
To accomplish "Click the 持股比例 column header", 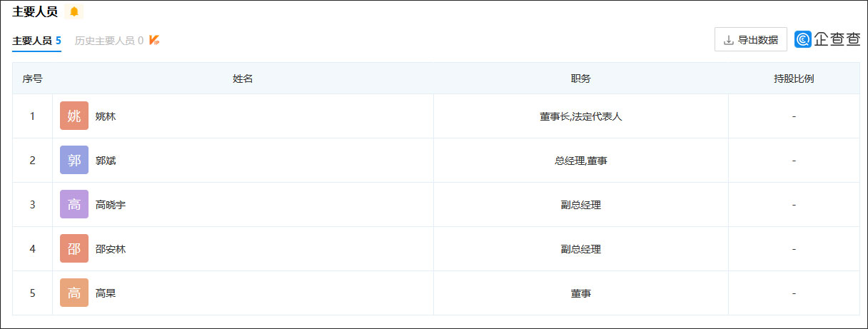I will (x=794, y=79).
